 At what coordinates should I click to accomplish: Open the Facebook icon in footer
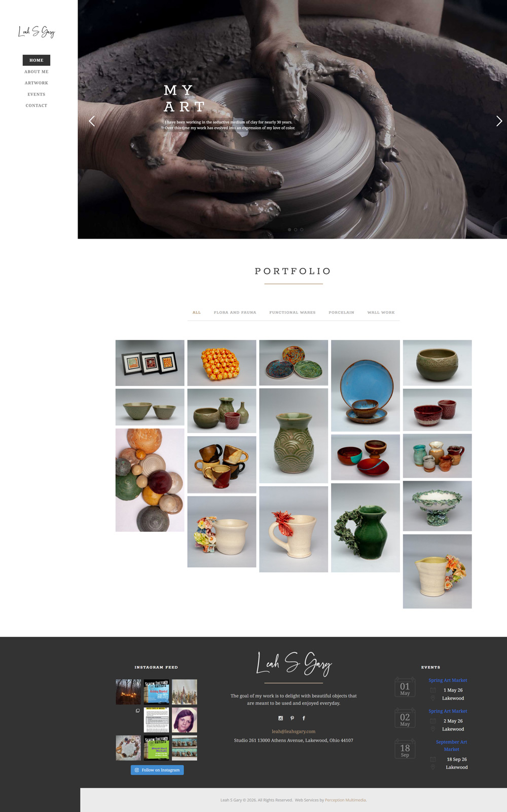click(304, 718)
